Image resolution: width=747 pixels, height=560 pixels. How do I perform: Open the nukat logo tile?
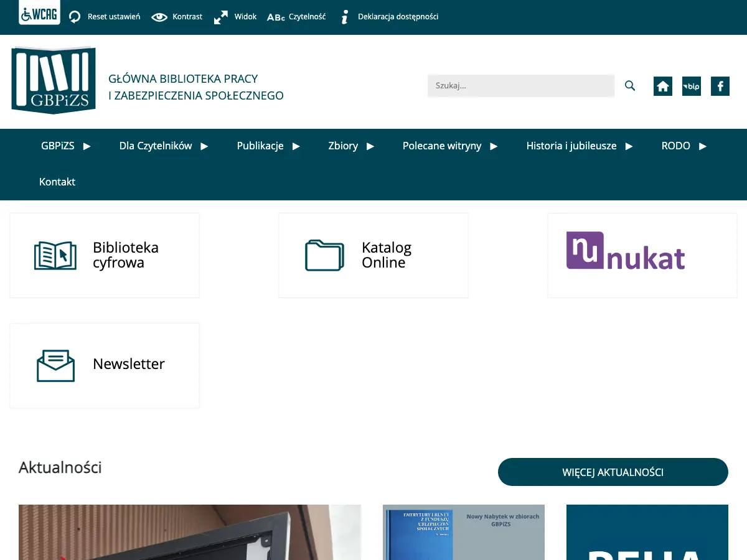[x=642, y=256]
